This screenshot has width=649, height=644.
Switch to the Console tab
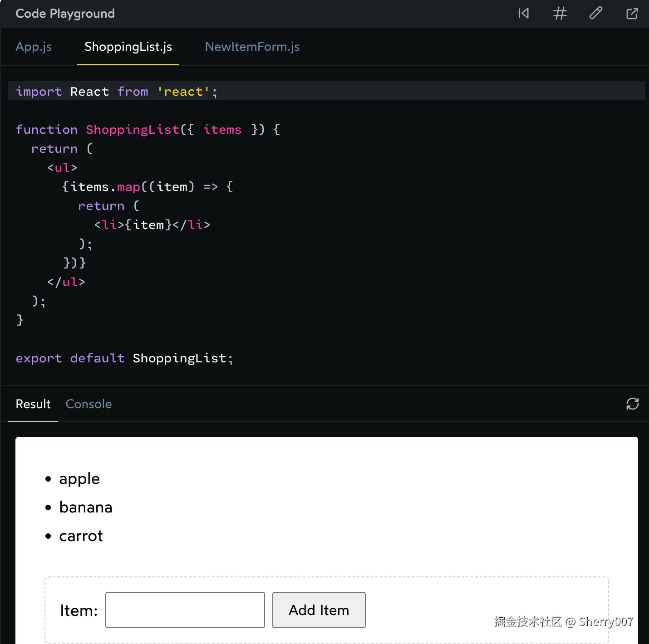(88, 404)
